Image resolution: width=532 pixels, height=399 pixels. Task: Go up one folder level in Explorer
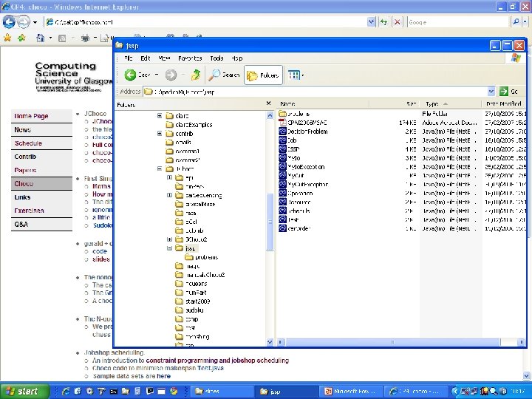[195, 75]
